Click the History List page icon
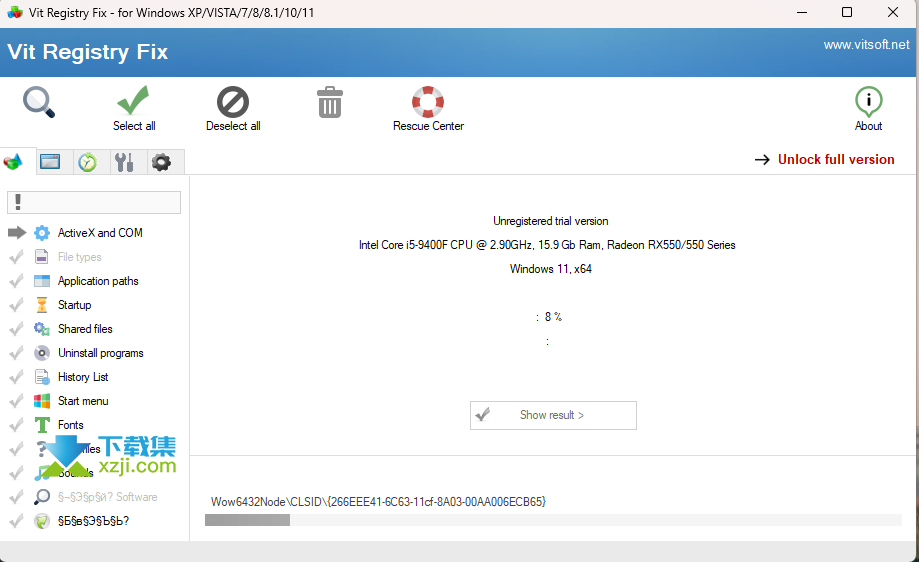This screenshot has width=919, height=562. tap(42, 377)
